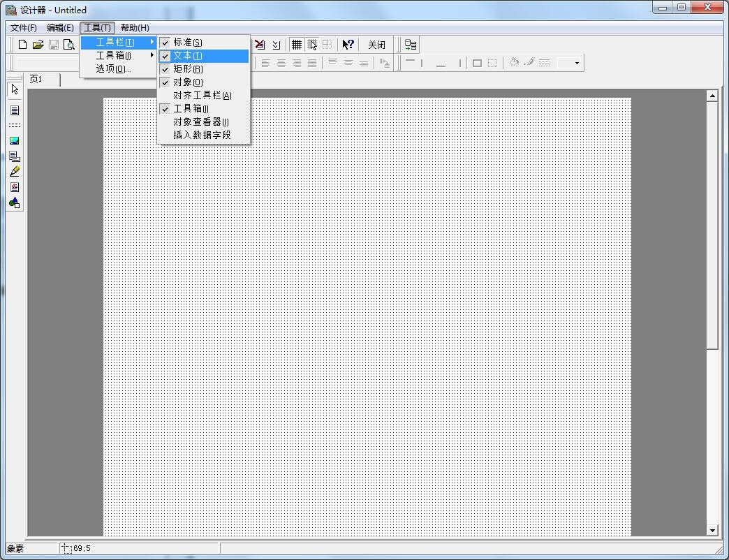The width and height of the screenshot is (729, 560).
Task: Click the floppy disk save icon
Action: click(x=54, y=45)
